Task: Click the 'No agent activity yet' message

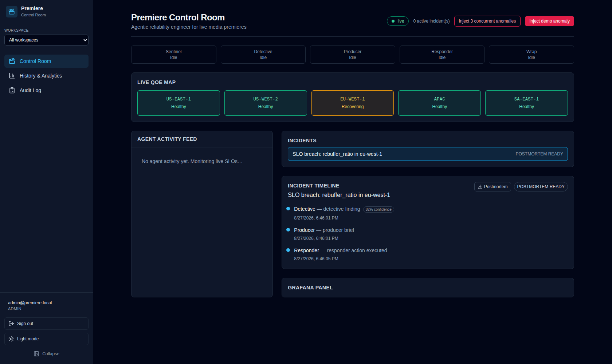Action: (192, 161)
